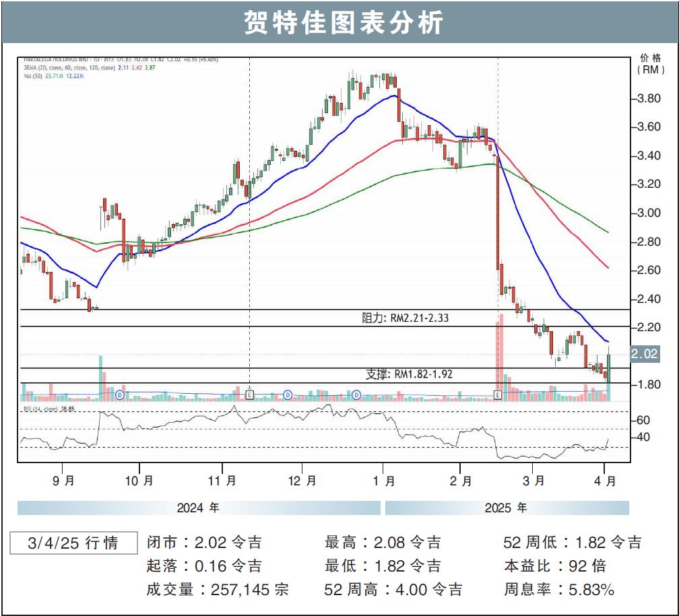The height and width of the screenshot is (616, 679).
Task: Click the 2.20 price axis label
Action: click(649, 327)
